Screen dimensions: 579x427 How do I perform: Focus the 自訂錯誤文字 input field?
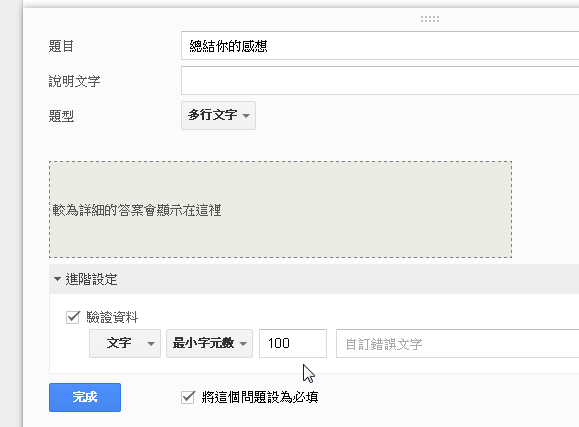(x=458, y=344)
